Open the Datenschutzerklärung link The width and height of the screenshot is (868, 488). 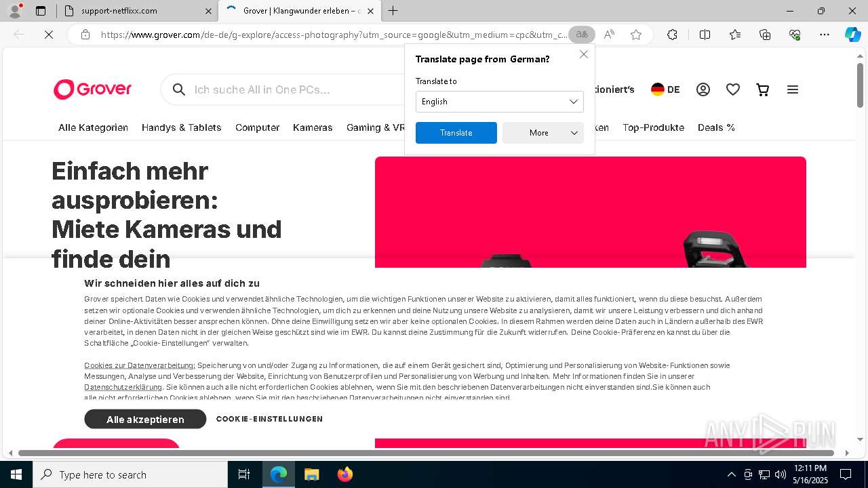pyautogui.click(x=123, y=387)
